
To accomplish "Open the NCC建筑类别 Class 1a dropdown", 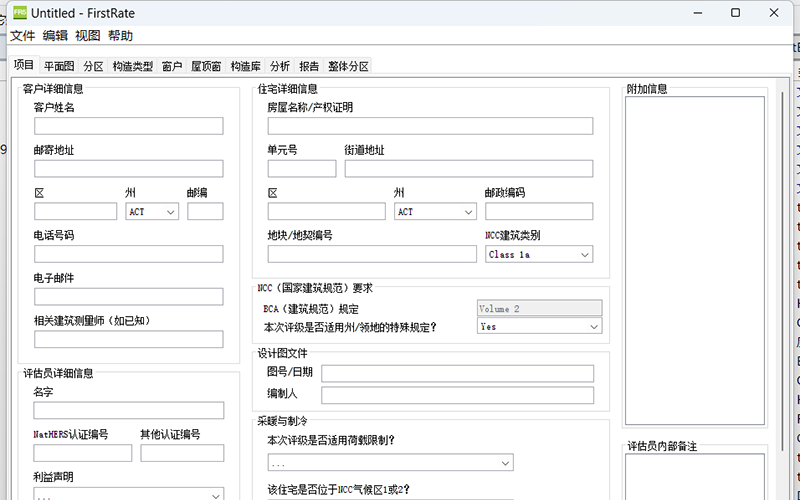I will click(x=539, y=254).
